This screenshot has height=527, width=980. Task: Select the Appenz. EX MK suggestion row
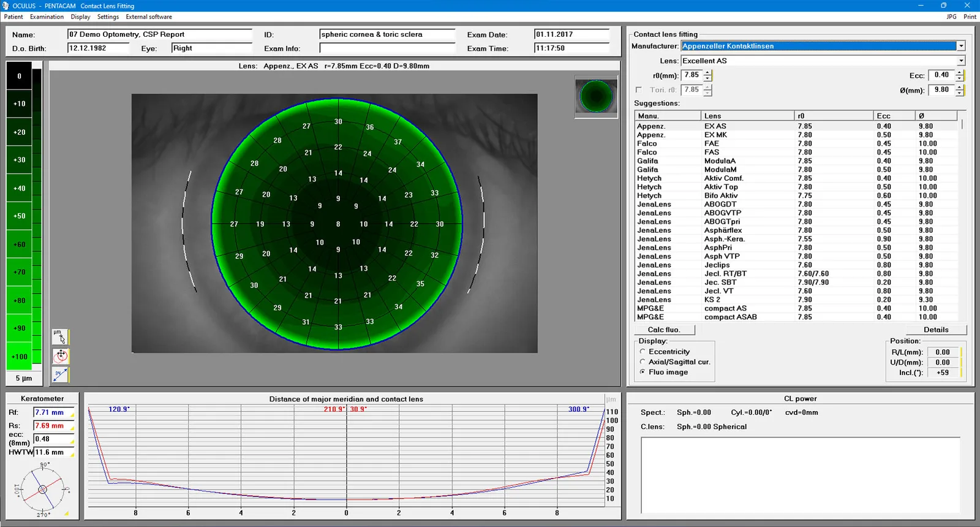click(x=796, y=135)
